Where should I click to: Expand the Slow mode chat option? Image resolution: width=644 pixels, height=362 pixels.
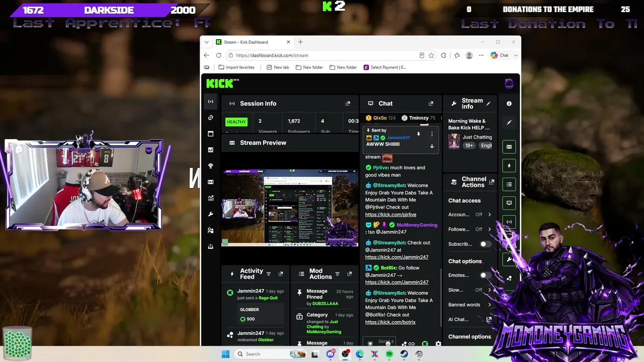click(x=489, y=290)
